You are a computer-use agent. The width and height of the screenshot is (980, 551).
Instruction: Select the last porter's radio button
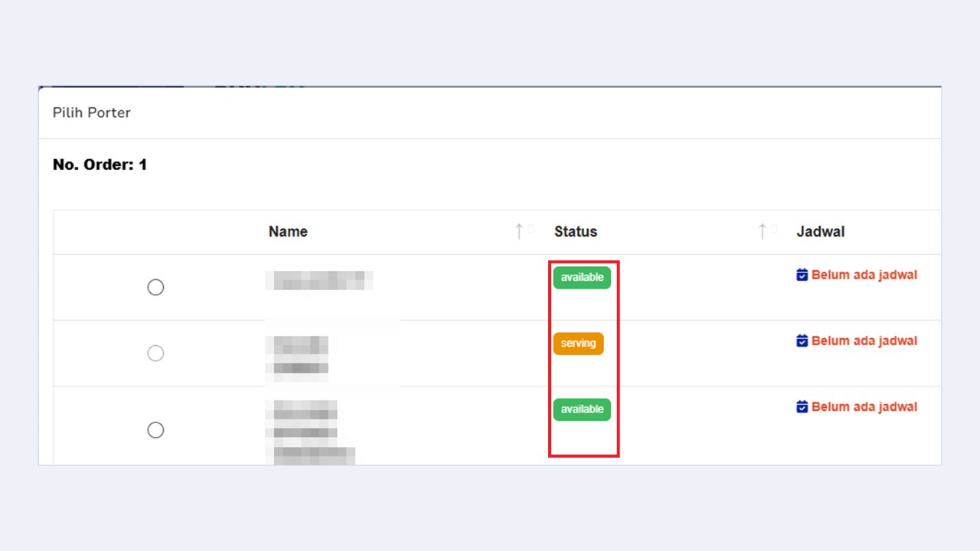click(155, 430)
